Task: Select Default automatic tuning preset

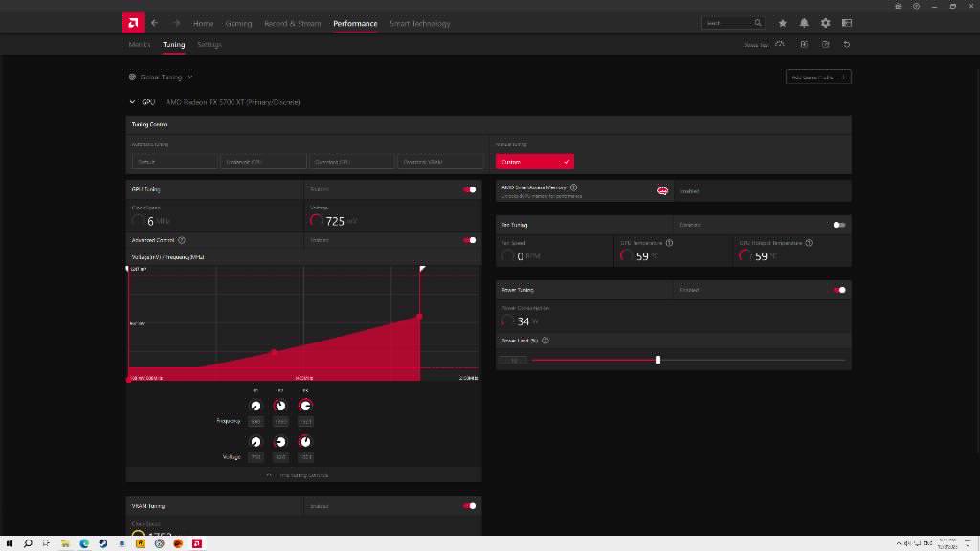Action: point(174,162)
